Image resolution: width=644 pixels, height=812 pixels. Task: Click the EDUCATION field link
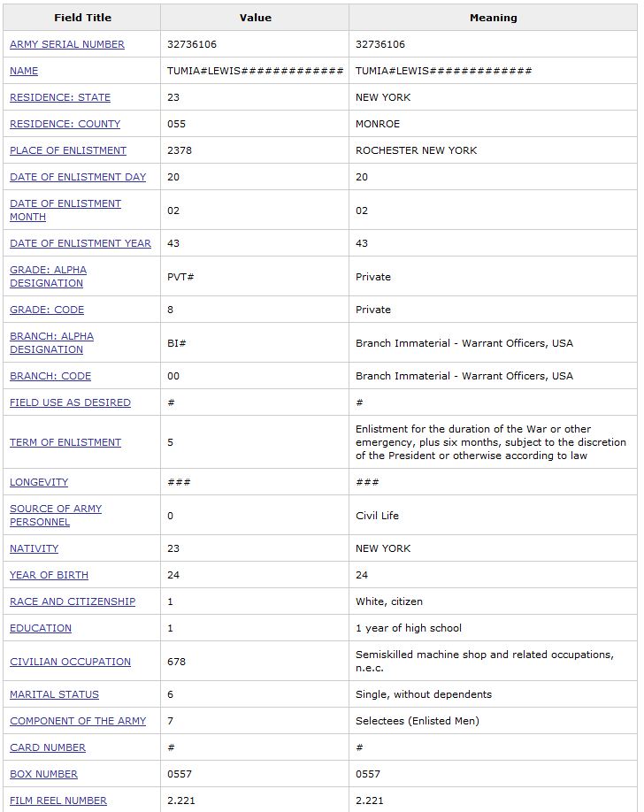tap(41, 628)
